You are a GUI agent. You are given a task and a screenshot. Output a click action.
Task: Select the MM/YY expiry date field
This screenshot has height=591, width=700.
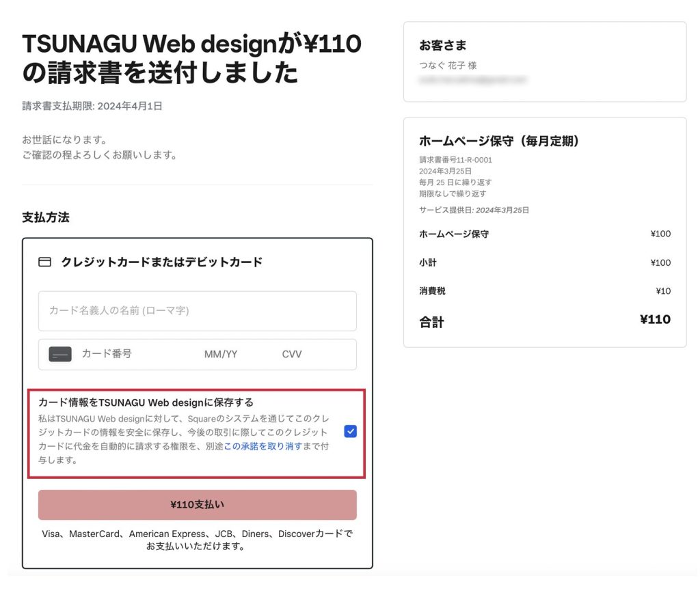click(221, 355)
